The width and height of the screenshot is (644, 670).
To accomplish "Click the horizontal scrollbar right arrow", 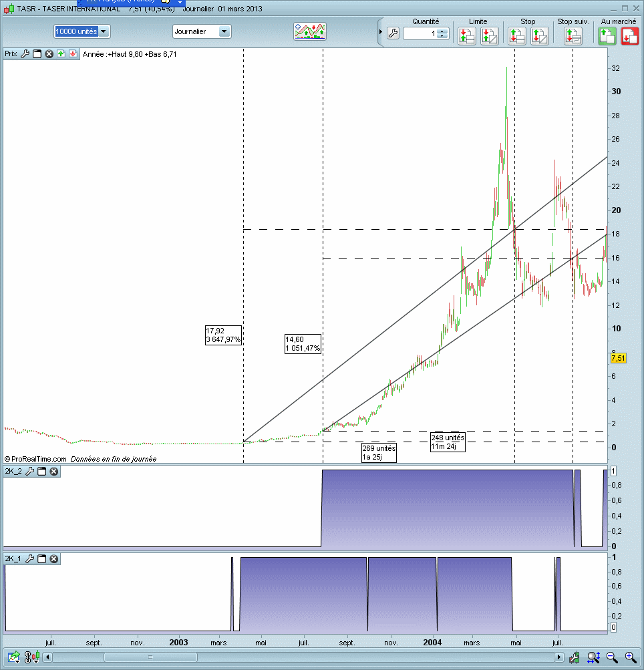I will click(559, 658).
